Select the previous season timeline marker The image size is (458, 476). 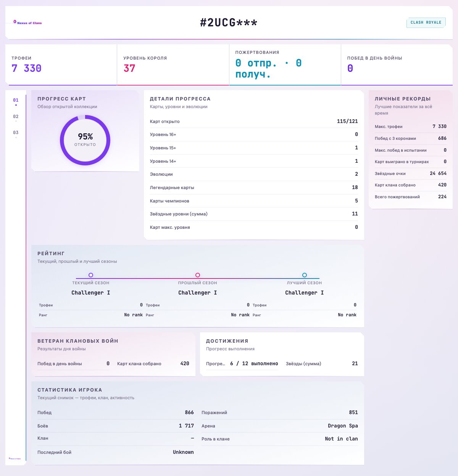pos(198,275)
